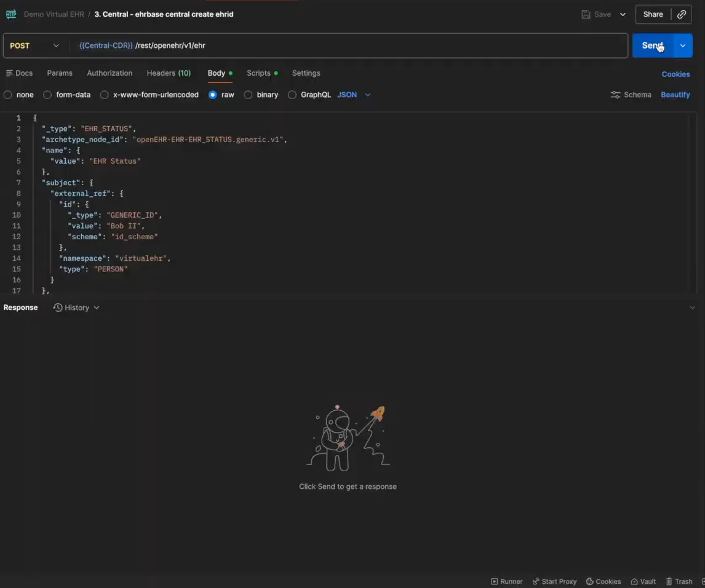Switch to the Headers tab
The width and height of the screenshot is (705, 588).
click(x=168, y=73)
